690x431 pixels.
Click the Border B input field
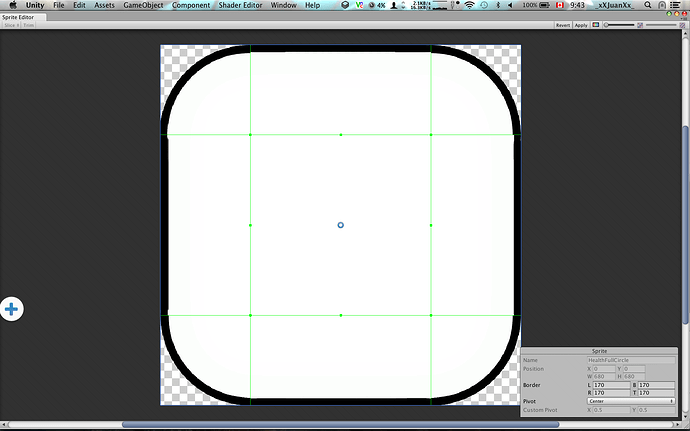(656, 385)
